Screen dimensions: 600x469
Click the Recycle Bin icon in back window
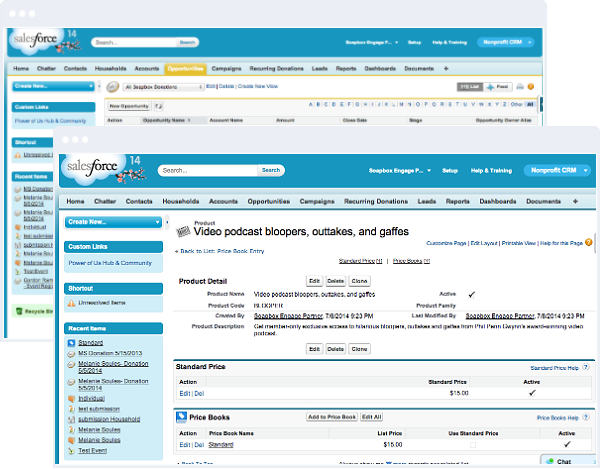click(19, 311)
